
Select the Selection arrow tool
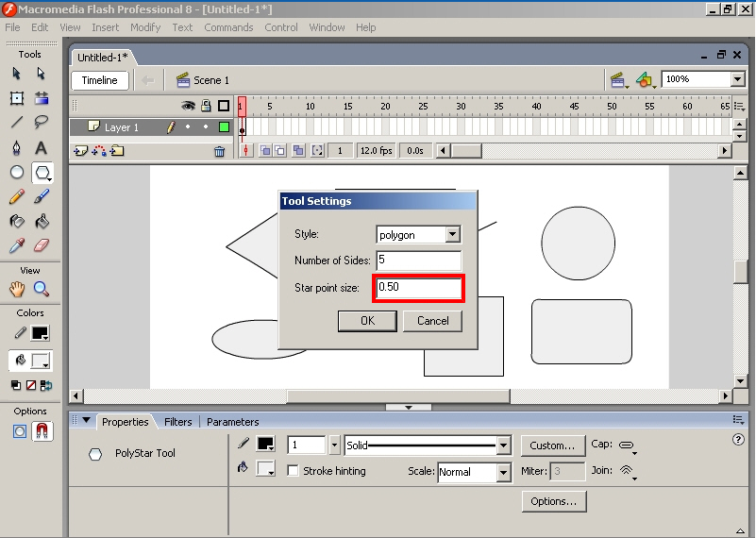[x=17, y=74]
